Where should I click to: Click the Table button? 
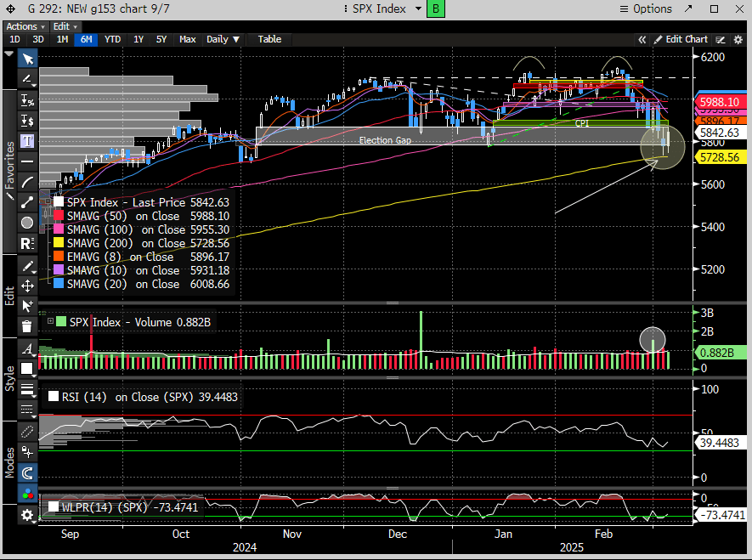tap(269, 39)
